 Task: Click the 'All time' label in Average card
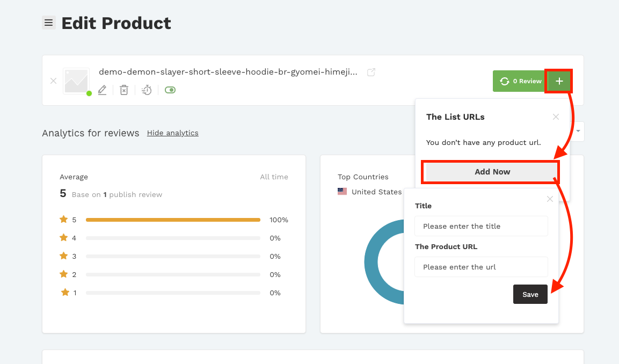274,177
